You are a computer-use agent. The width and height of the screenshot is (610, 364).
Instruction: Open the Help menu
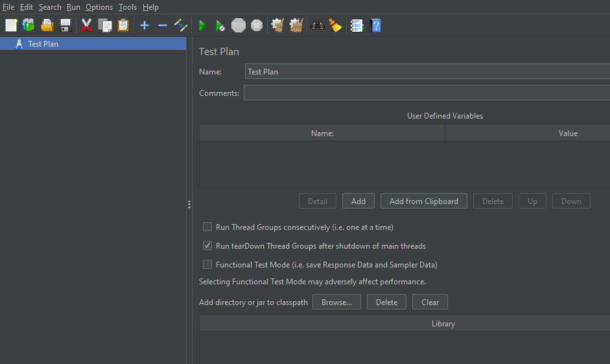[150, 7]
